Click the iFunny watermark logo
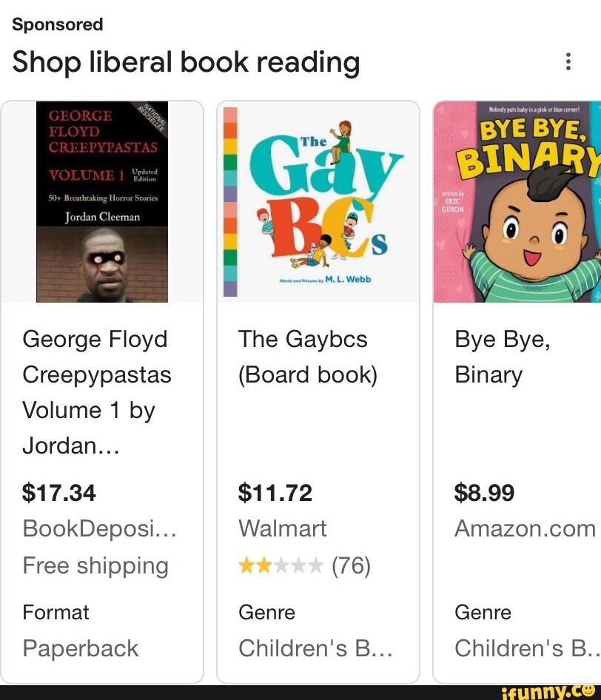Screen dimensions: 601x700 [x=548, y=691]
